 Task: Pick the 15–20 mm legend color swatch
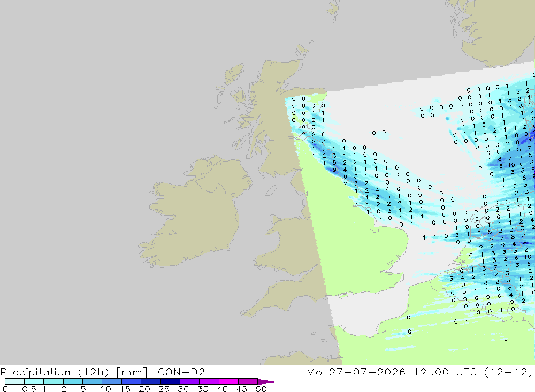(x=132, y=381)
